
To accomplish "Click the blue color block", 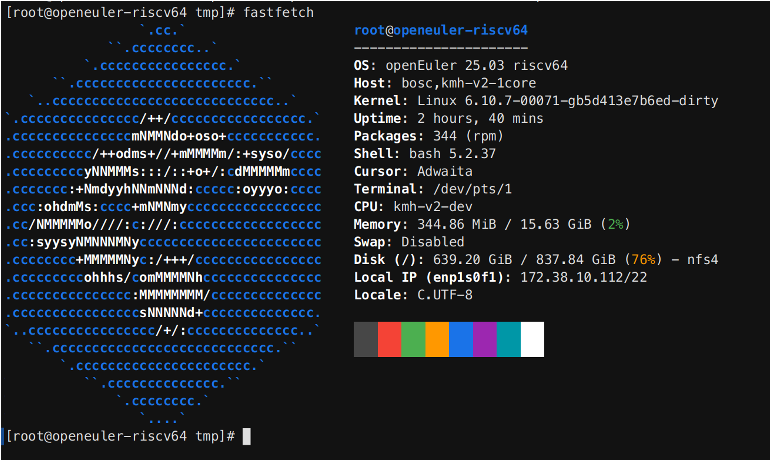I will pos(461,339).
